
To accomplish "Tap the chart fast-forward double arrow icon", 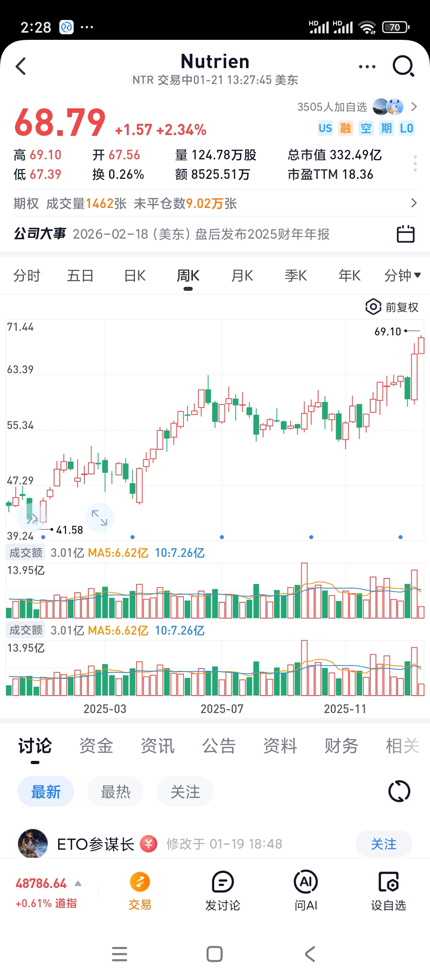I will pos(32,518).
